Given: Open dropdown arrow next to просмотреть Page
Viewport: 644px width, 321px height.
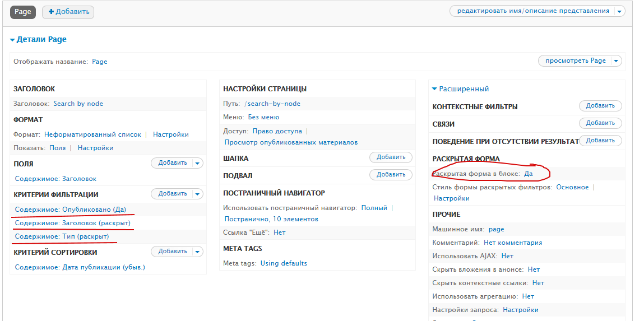Looking at the screenshot, I should pos(616,61).
